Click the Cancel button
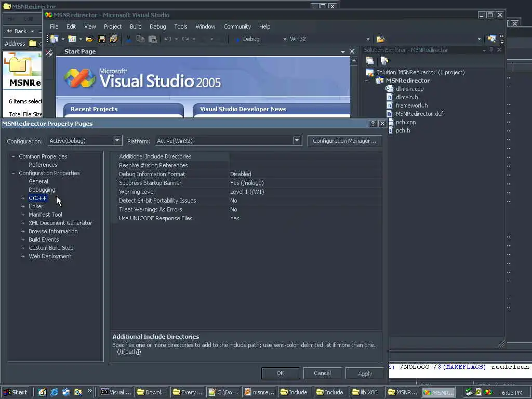 pyautogui.click(x=322, y=373)
